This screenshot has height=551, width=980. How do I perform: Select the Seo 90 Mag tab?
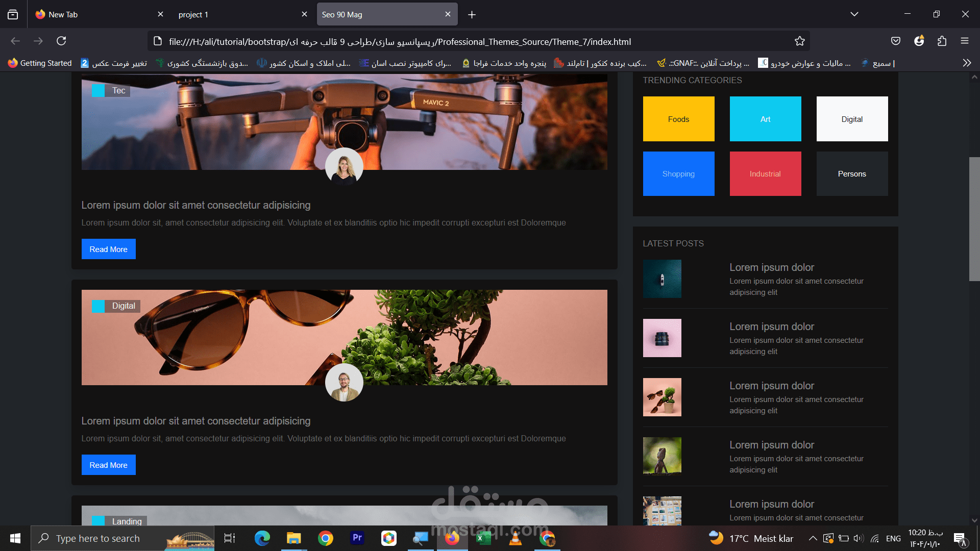(x=387, y=14)
